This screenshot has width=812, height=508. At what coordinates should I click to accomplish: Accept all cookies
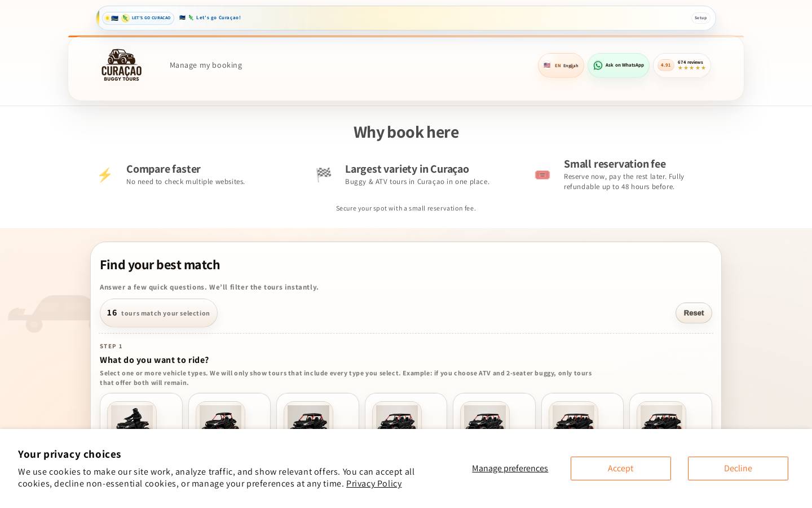click(620, 468)
